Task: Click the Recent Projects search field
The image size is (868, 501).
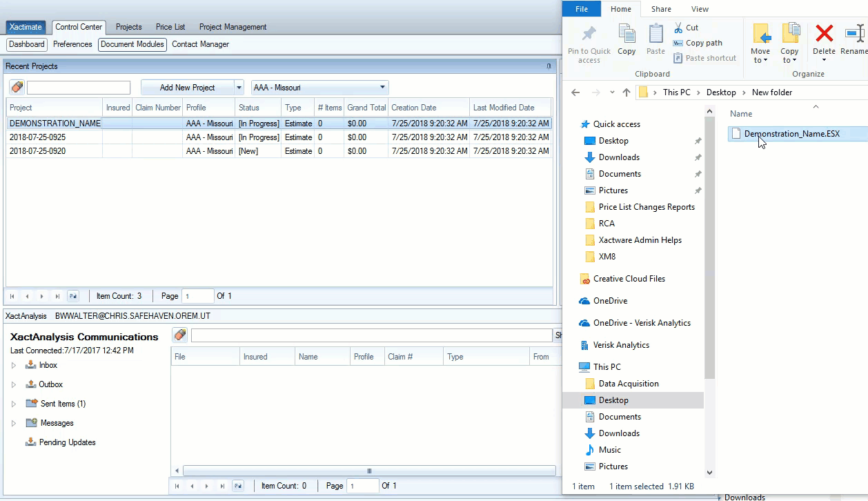Action: 79,88
